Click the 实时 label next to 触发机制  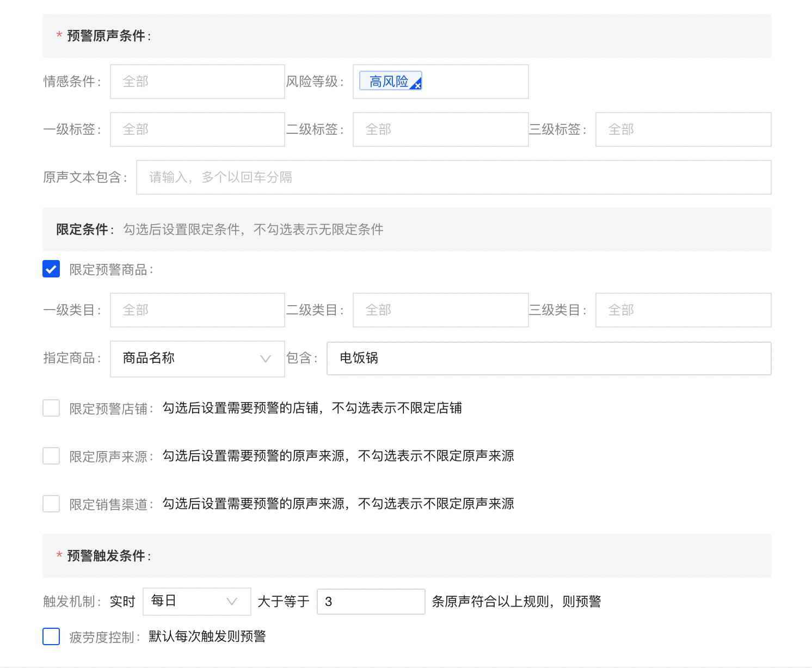pyautogui.click(x=122, y=602)
